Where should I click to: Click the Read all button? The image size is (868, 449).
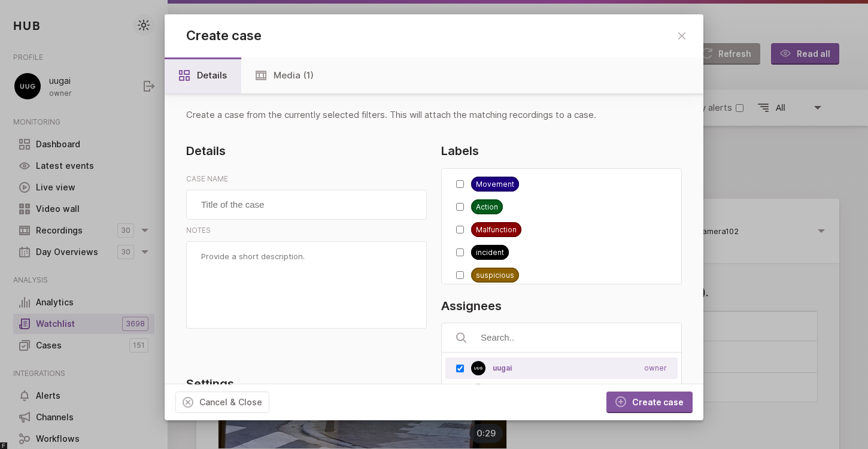point(805,54)
